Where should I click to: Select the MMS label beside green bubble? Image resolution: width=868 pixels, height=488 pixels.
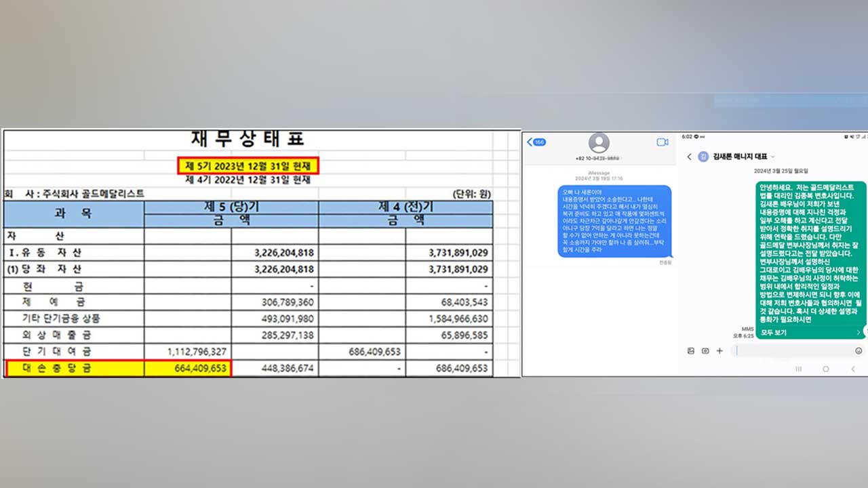click(x=747, y=329)
